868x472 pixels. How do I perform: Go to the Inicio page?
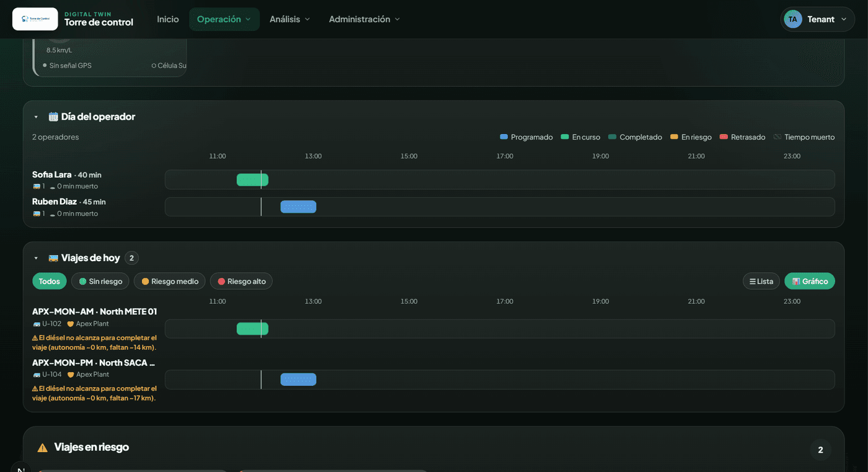tap(168, 19)
